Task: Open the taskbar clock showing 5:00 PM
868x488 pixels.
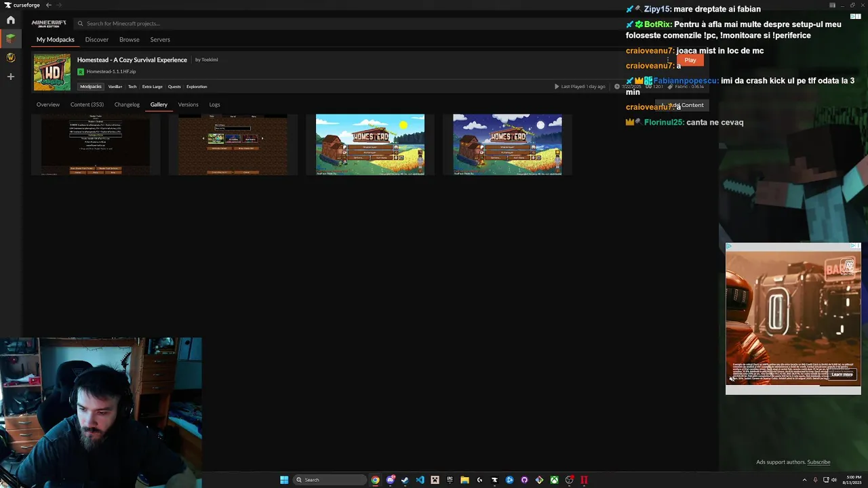Action: (x=852, y=480)
